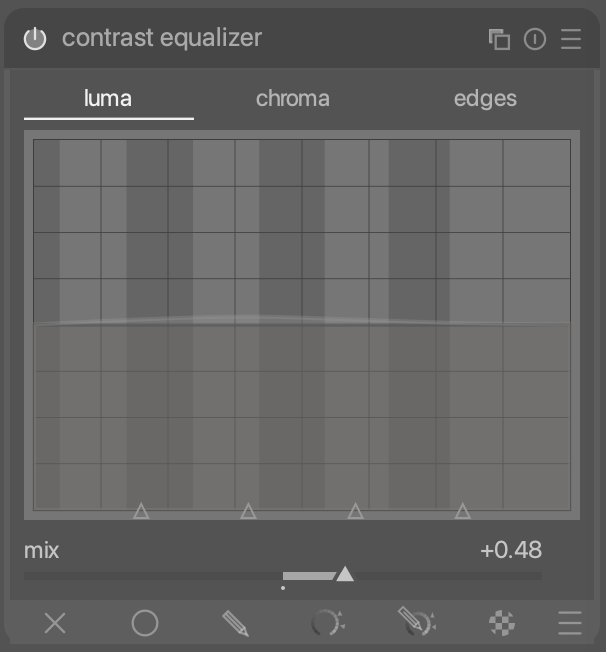This screenshot has height=652, width=606.
Task: Open the blending options menu at the bottom right
Action: coord(570,624)
